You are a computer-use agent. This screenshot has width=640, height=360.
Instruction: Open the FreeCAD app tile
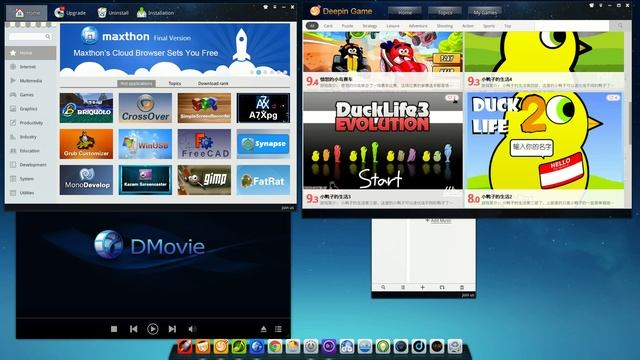click(204, 144)
